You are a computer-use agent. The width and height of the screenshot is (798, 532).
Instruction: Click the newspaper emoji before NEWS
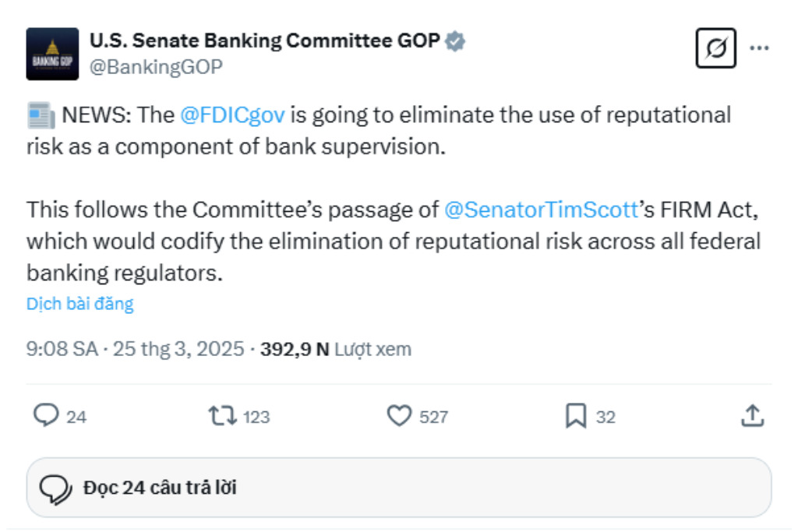(41, 115)
